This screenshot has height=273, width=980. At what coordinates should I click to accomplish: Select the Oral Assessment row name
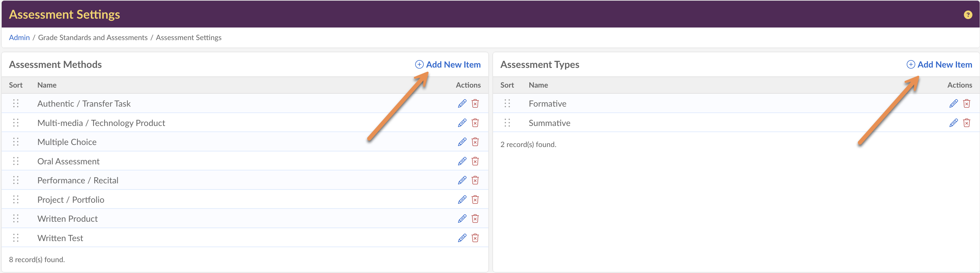pos(69,161)
